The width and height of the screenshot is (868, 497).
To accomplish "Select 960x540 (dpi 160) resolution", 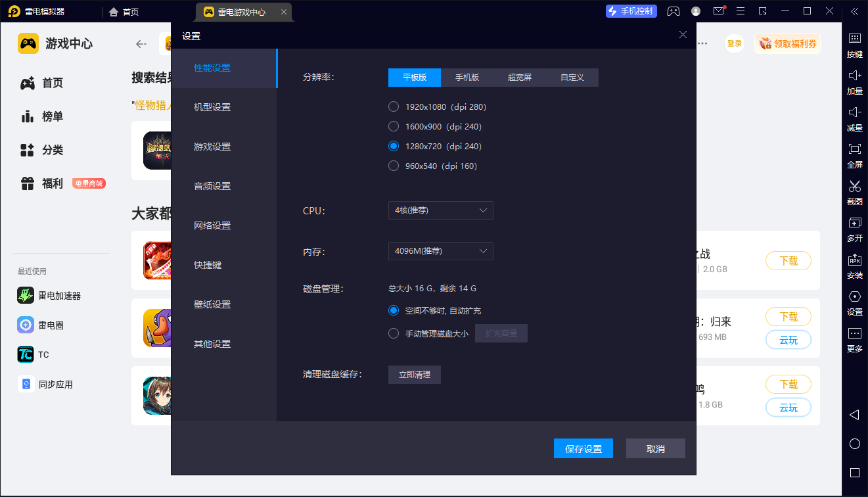I will pyautogui.click(x=394, y=166).
